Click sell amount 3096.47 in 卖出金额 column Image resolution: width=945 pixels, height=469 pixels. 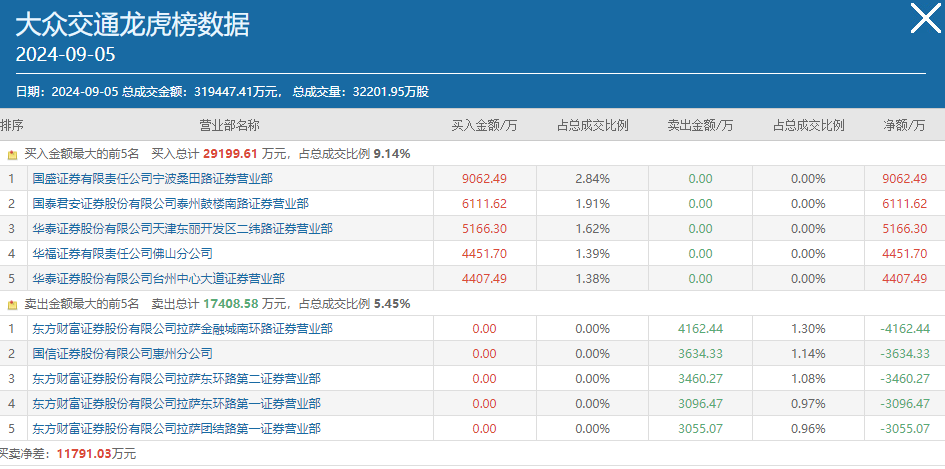tap(700, 403)
